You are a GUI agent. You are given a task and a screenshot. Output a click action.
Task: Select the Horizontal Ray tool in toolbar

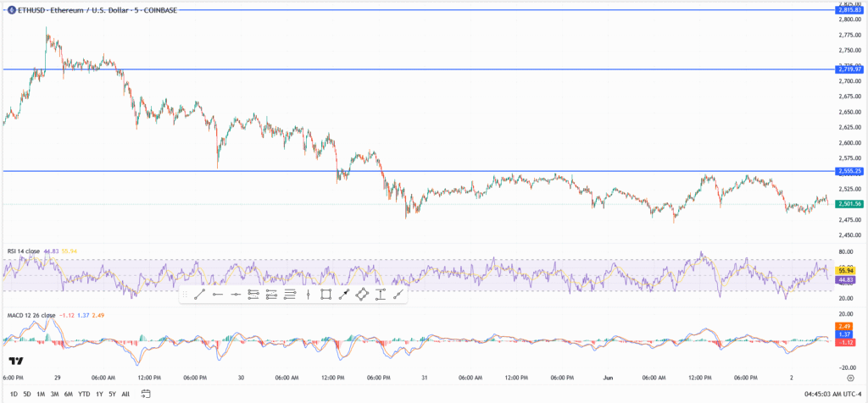click(218, 295)
